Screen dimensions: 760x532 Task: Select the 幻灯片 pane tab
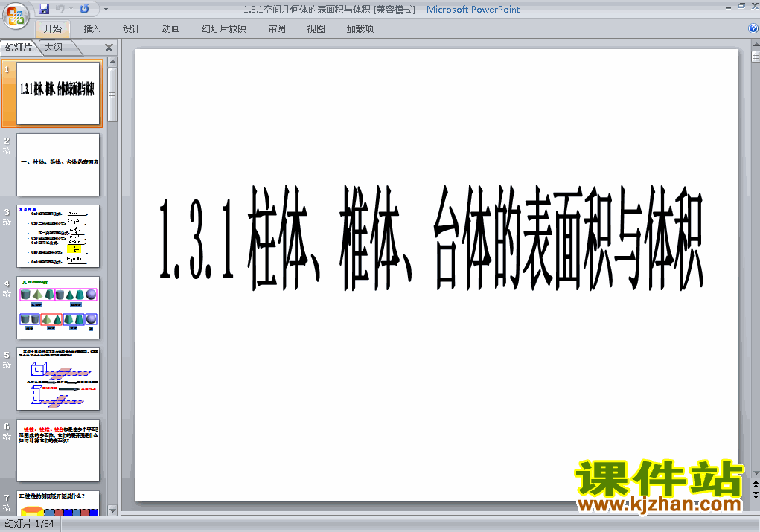[19, 48]
